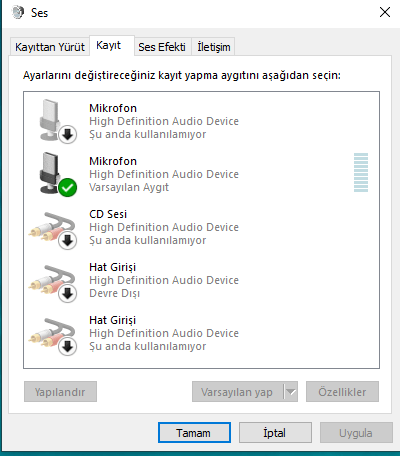Click the CD Sesi cable icon

[x=53, y=230]
